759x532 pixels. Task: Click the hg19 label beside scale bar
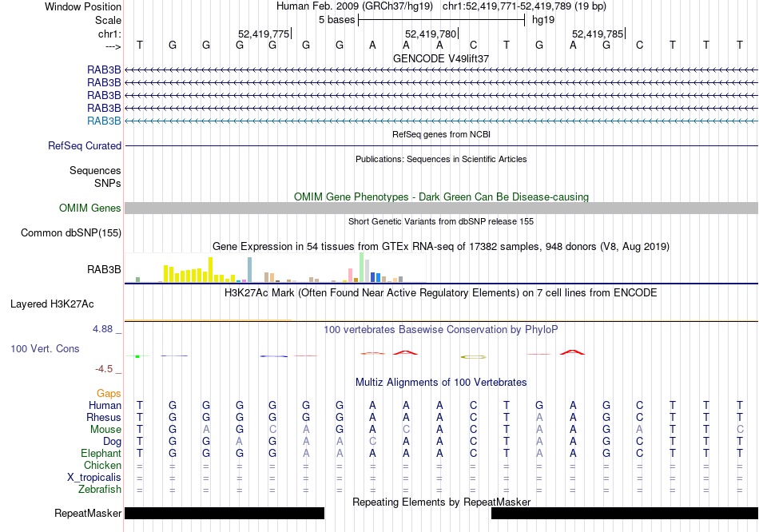[x=543, y=20]
